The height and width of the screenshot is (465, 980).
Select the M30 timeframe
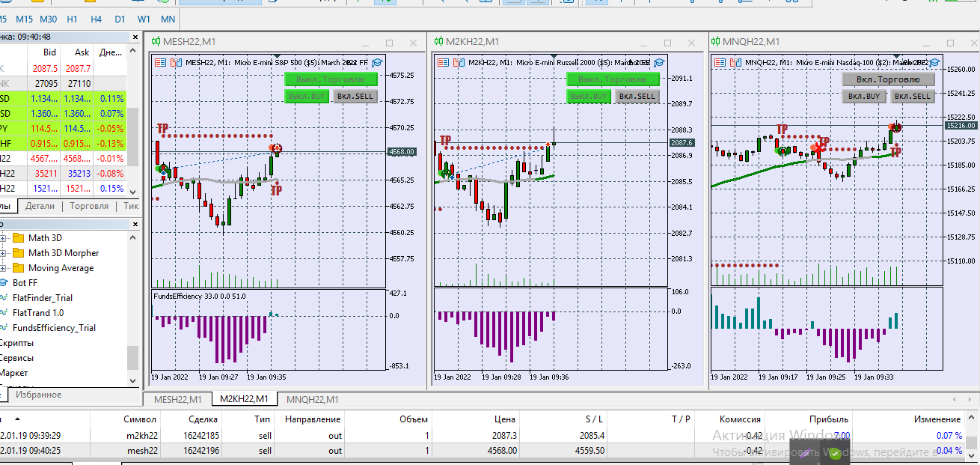point(49,19)
